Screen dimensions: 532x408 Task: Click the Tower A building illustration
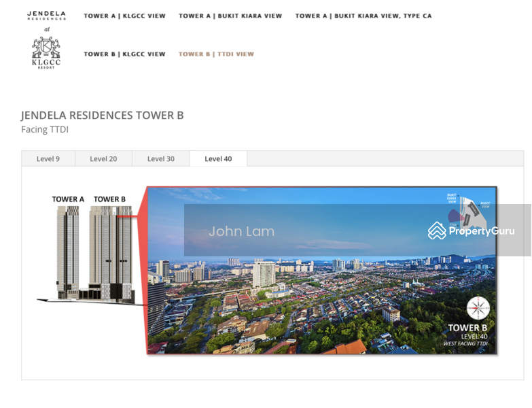point(68,252)
